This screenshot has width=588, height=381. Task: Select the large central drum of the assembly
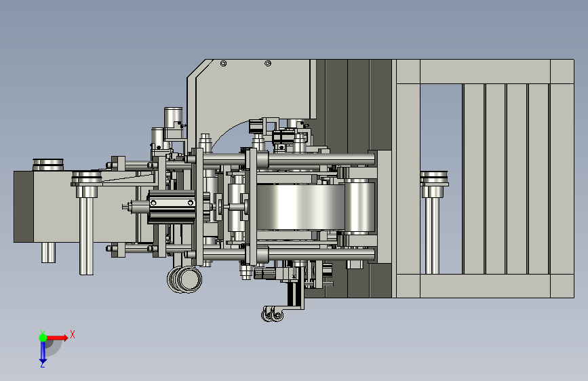tap(300, 207)
